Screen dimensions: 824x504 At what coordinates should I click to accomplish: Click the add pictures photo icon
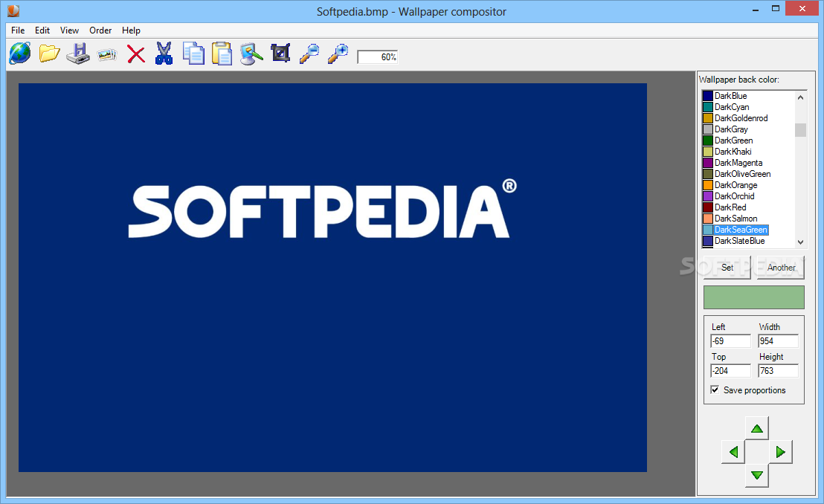[106, 54]
